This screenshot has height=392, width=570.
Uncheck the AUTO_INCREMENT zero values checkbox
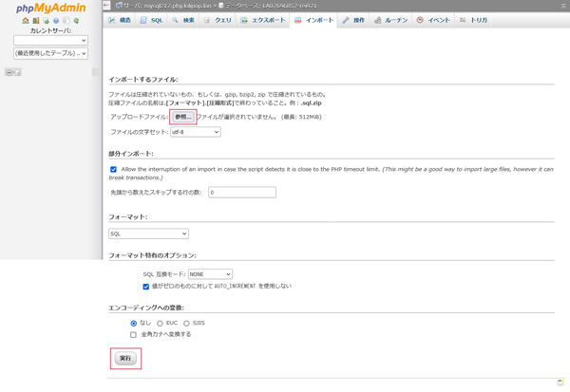[x=146, y=287]
